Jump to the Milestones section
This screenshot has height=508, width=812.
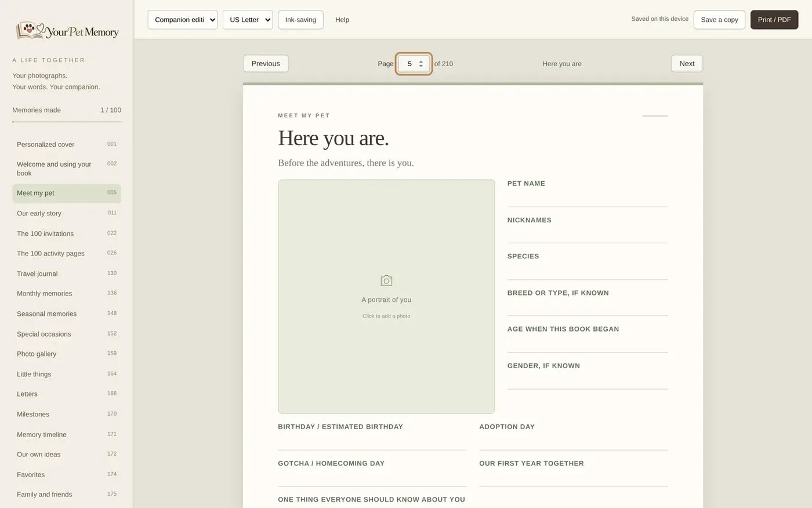[x=67, y=414]
